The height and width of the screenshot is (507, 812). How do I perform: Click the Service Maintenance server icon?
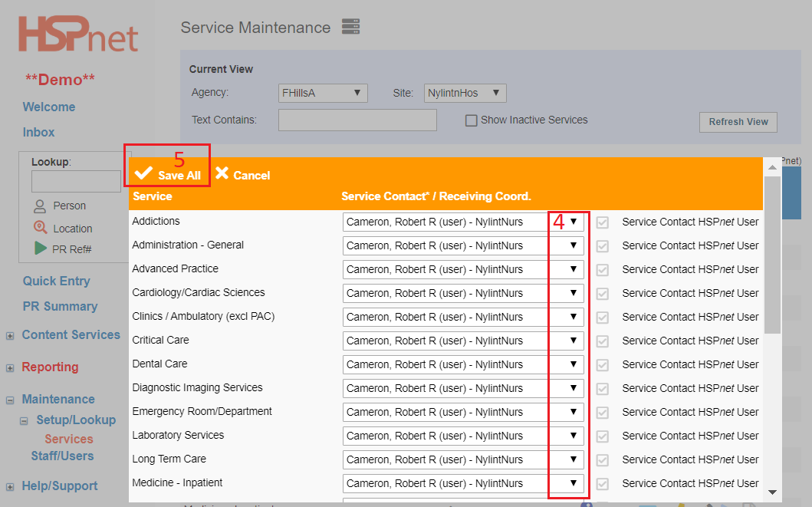[350, 26]
